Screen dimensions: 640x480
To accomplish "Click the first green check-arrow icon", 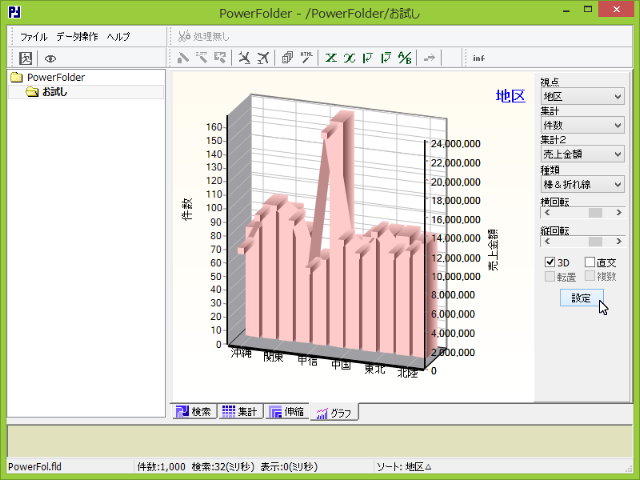I will point(368,58).
